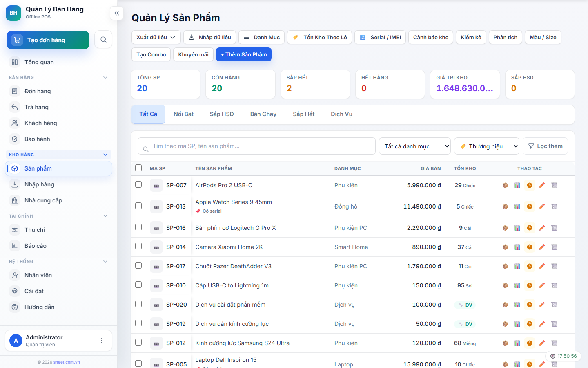Edit AirPods Pro 2 USB-C with pencil icon
The image size is (588, 368).
(x=542, y=185)
